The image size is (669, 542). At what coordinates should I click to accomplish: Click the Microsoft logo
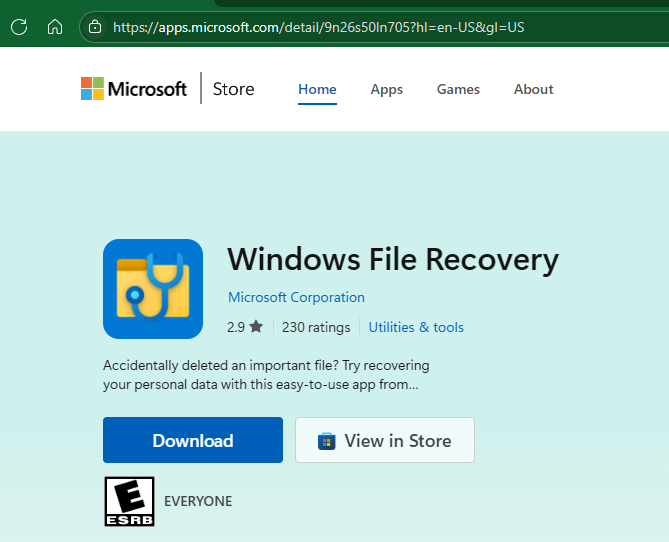134,89
